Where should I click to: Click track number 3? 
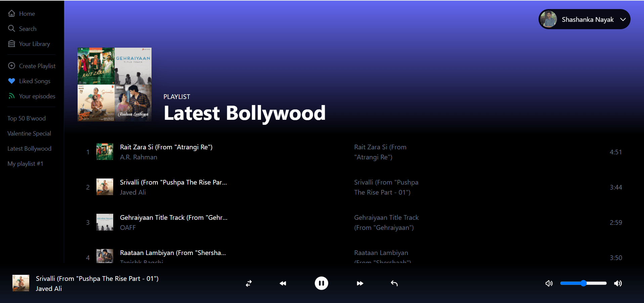click(x=88, y=222)
